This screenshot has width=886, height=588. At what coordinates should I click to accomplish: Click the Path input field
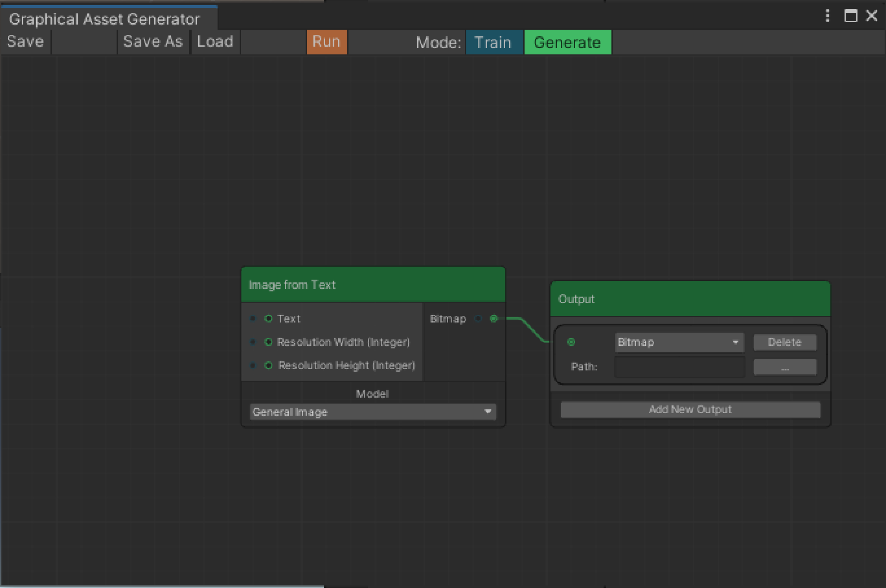point(679,367)
